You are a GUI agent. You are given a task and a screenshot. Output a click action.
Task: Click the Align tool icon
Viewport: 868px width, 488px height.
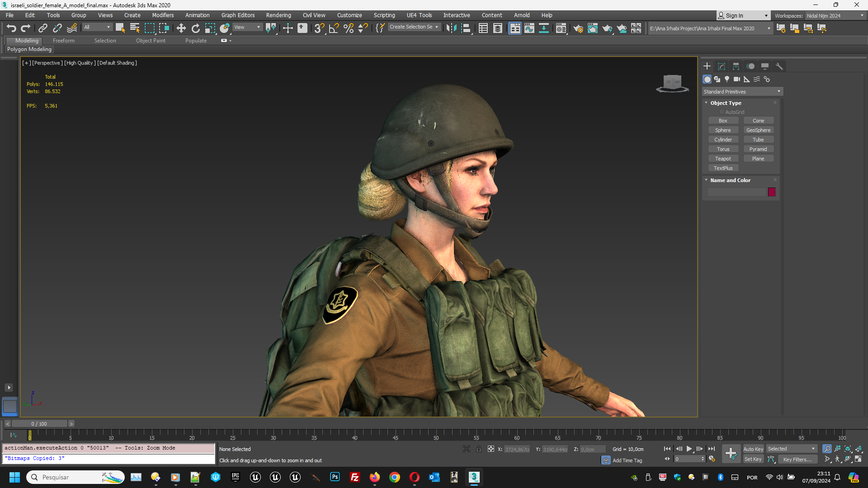[x=466, y=28]
